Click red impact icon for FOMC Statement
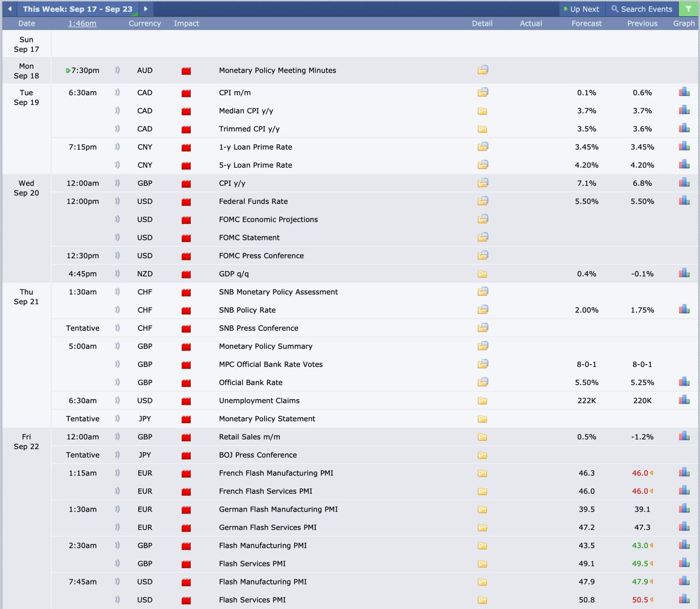The image size is (700, 609). (x=186, y=238)
